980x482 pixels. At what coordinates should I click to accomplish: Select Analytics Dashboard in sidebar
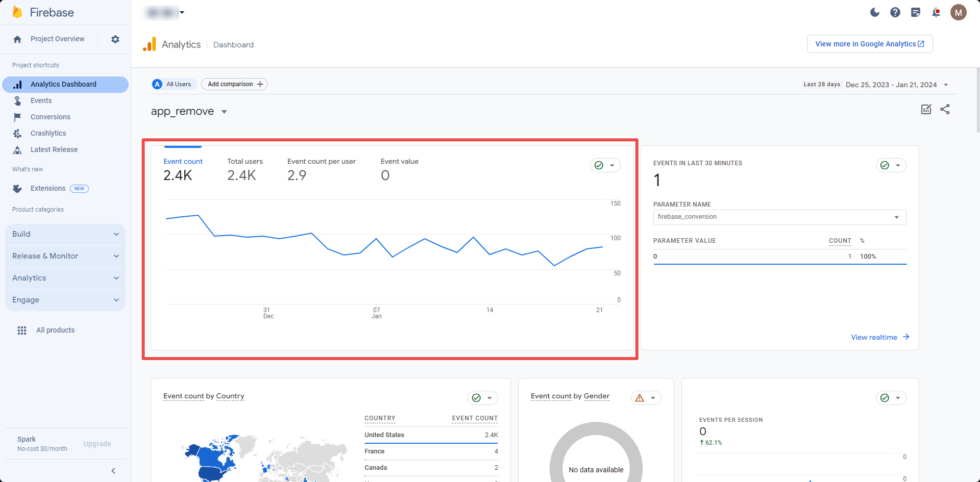pos(65,85)
